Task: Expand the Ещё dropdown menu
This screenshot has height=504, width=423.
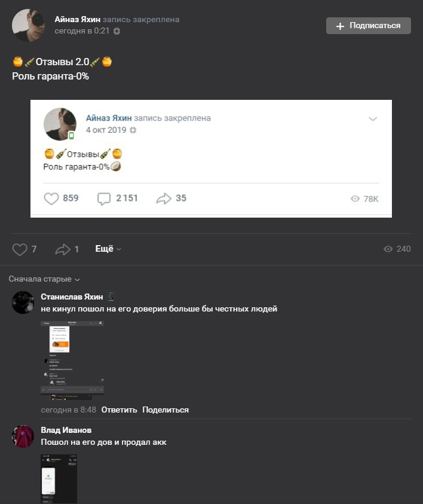Action: 108,249
